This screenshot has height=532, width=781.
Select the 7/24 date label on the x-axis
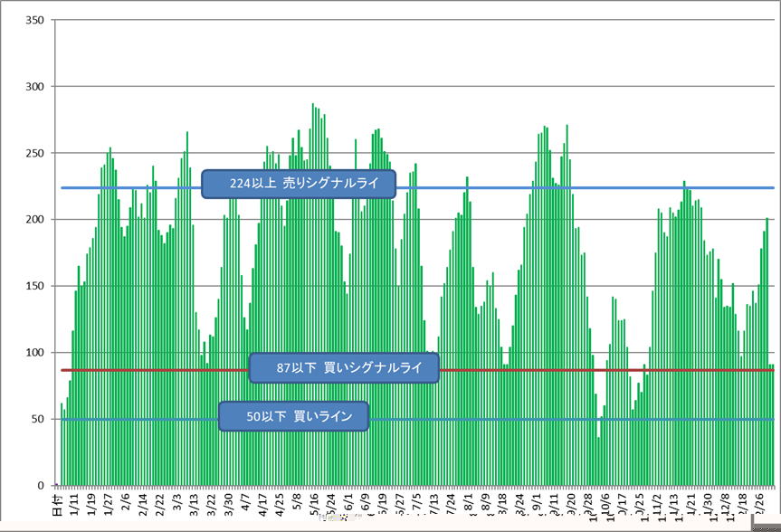point(451,503)
